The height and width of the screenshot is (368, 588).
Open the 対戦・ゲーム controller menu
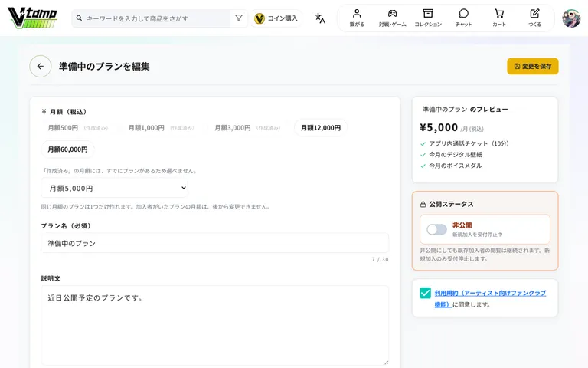[392, 18]
